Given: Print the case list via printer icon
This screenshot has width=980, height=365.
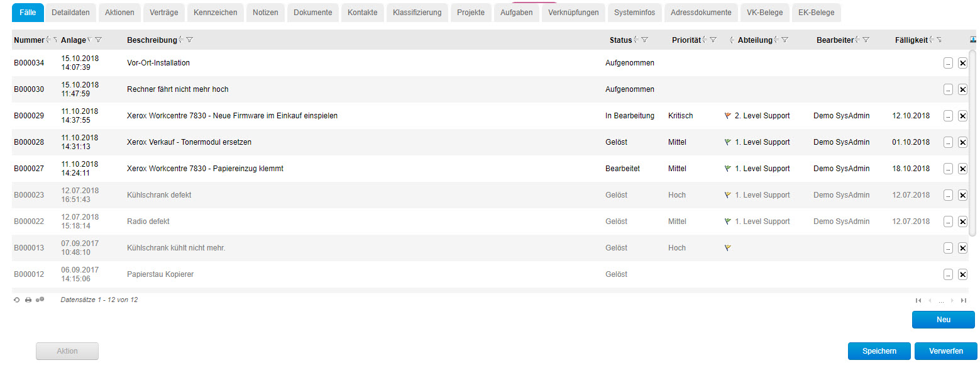Looking at the screenshot, I should (28, 300).
